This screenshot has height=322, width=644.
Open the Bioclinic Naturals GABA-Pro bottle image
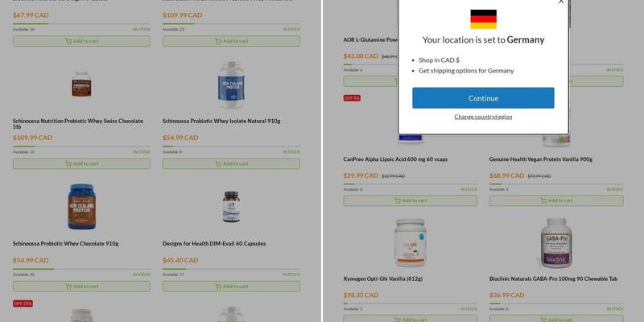click(x=556, y=243)
